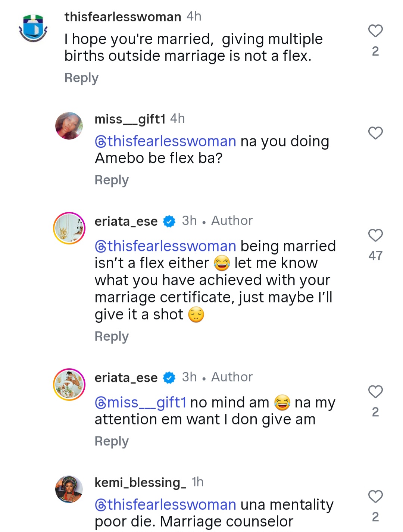
Task: Open kemi_blessing_'s profile avatar
Action: 69,489
